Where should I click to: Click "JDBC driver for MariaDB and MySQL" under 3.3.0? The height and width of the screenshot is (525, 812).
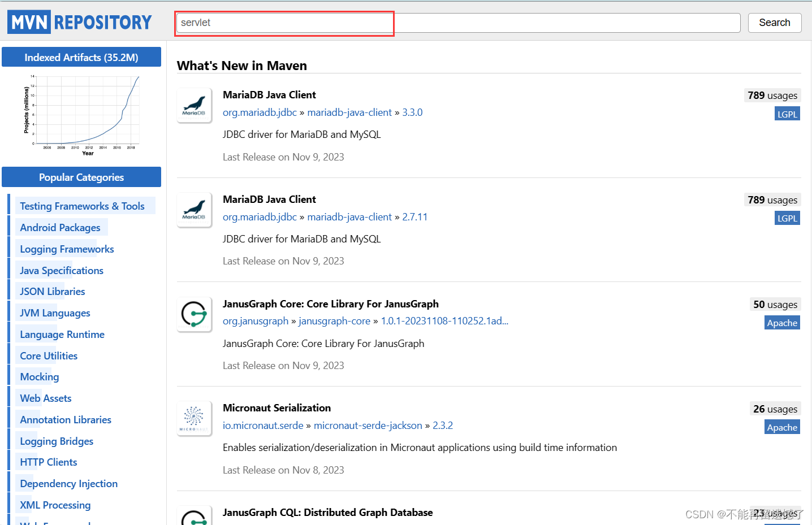[x=302, y=134]
